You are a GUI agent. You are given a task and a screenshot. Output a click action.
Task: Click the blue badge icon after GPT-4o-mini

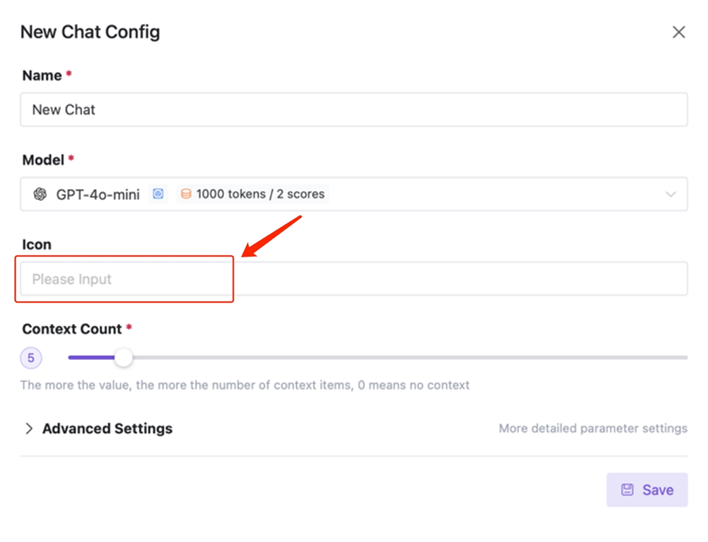158,194
